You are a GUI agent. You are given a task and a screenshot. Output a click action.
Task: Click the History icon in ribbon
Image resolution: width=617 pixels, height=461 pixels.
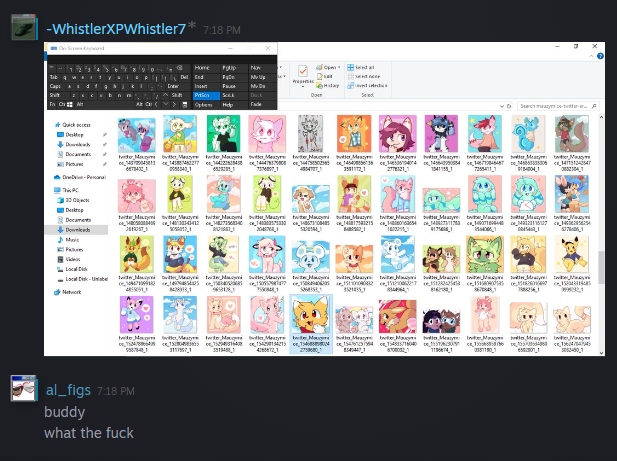[x=320, y=85]
